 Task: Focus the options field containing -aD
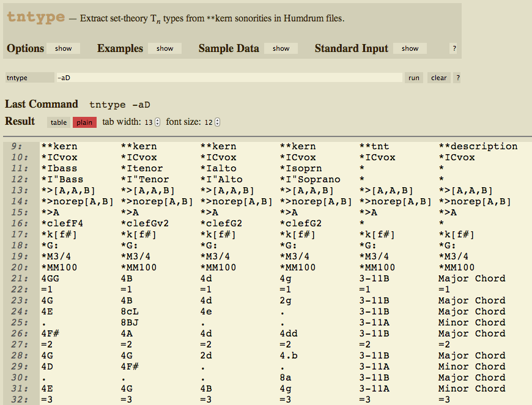(x=229, y=78)
